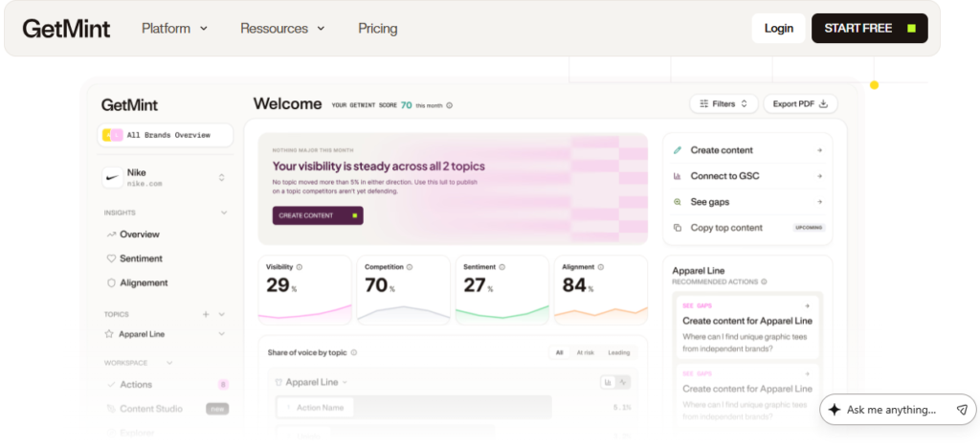Click the Connect to GSC chart icon
The image size is (980, 448).
click(678, 176)
